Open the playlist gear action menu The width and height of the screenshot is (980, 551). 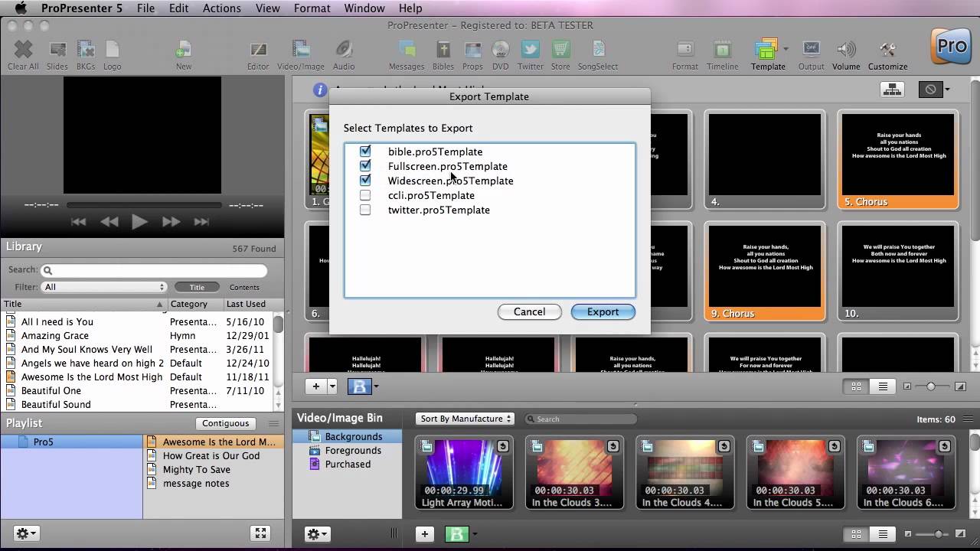[26, 533]
